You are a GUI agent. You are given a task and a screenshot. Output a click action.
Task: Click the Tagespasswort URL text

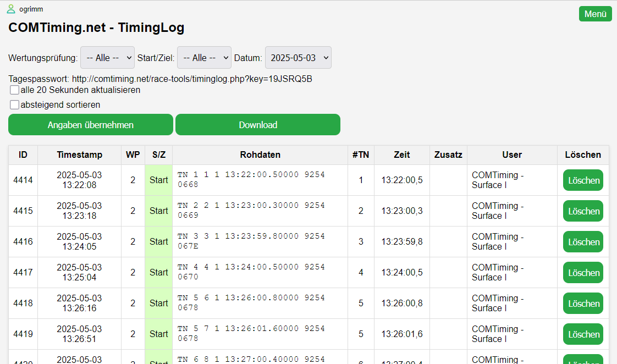pos(192,79)
